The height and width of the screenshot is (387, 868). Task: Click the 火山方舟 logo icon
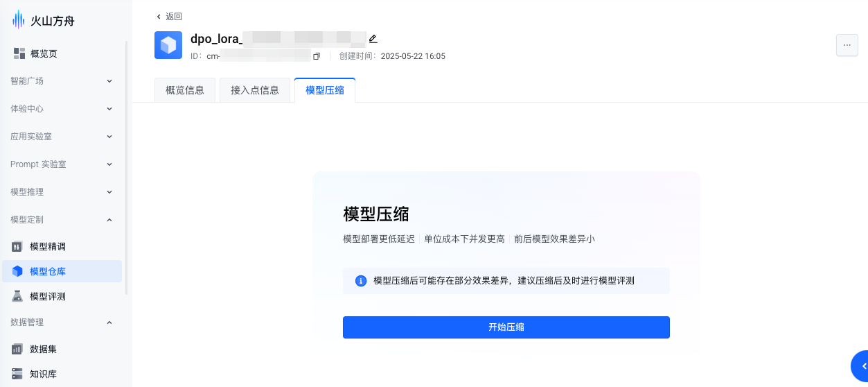click(18, 20)
